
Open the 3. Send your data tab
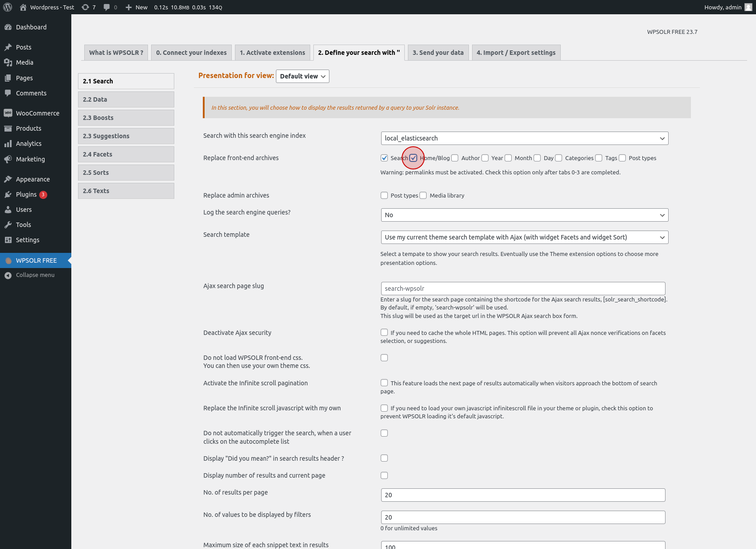(x=438, y=53)
